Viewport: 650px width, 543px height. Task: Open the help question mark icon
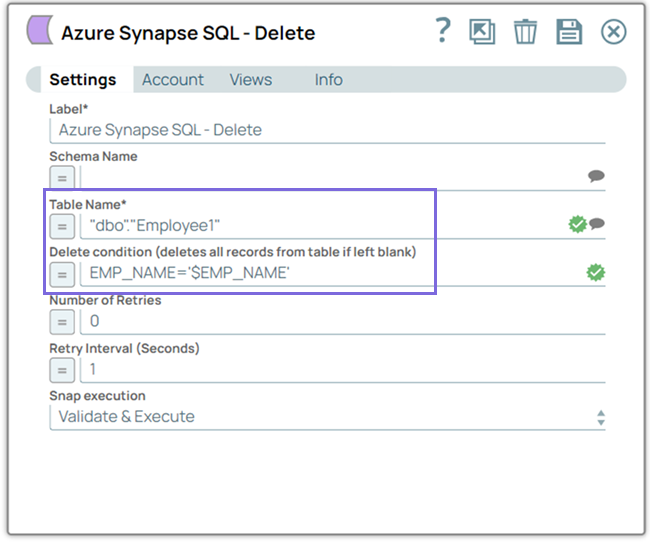pos(443,30)
